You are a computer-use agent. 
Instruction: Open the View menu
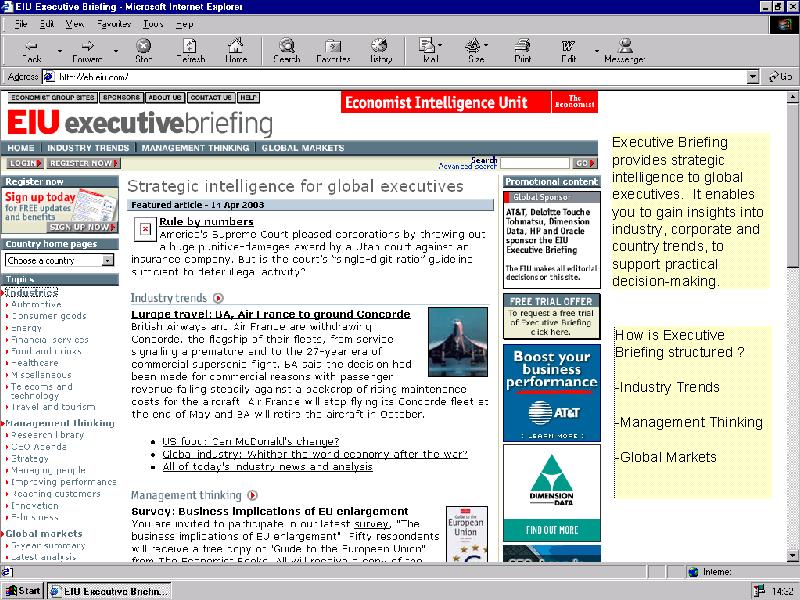(x=74, y=24)
